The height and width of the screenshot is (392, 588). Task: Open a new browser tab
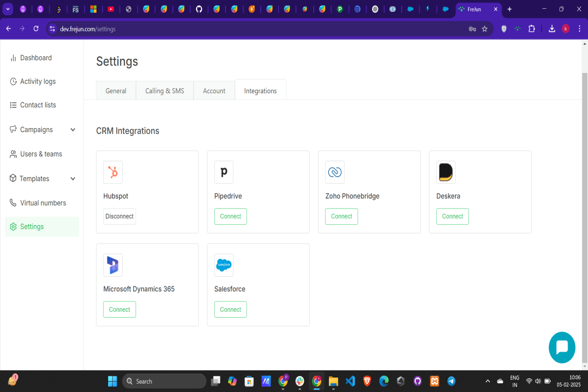pyautogui.click(x=510, y=9)
